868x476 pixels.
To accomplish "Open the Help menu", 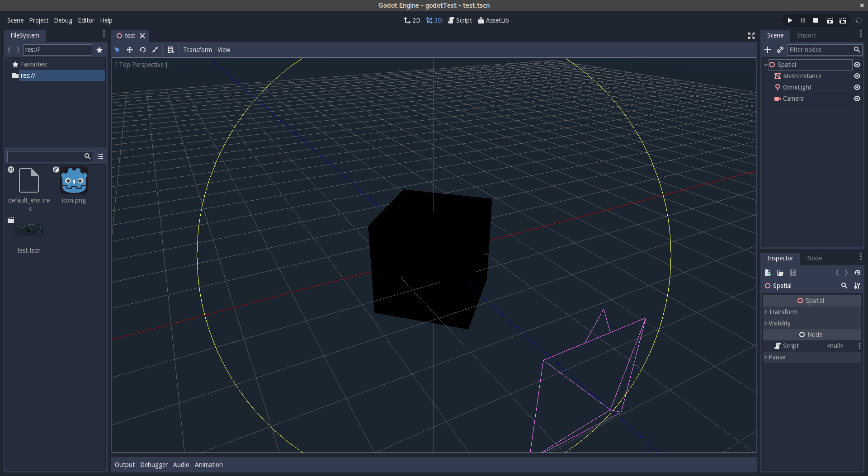I will click(x=106, y=20).
